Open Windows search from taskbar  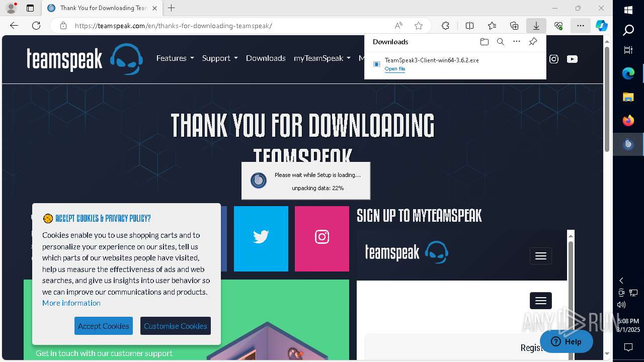tap(628, 31)
